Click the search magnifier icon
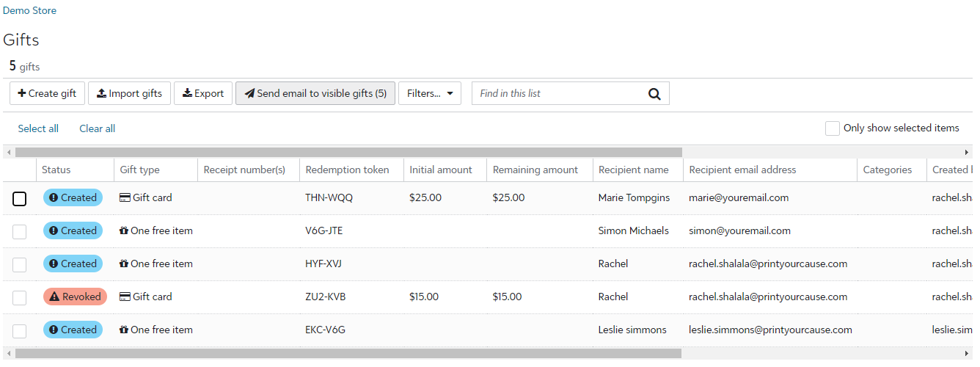This screenshot has height=367, width=980. point(654,94)
